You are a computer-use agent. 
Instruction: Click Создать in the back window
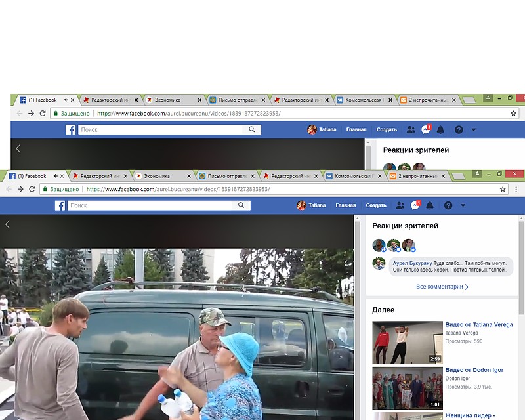(387, 130)
